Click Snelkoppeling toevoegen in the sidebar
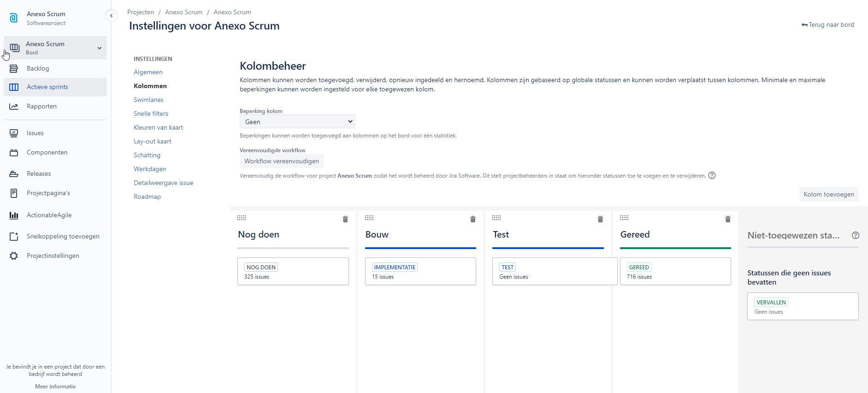 pyautogui.click(x=55, y=236)
